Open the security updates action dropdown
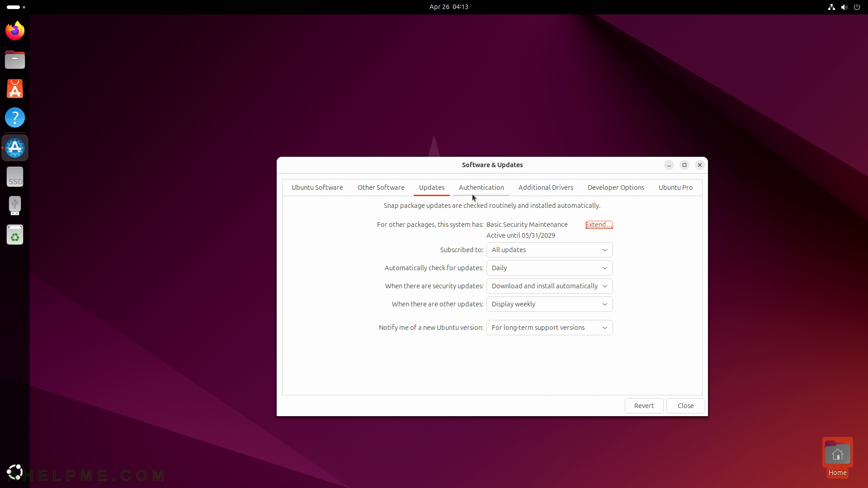Screen dimensions: 868x488 549,286
